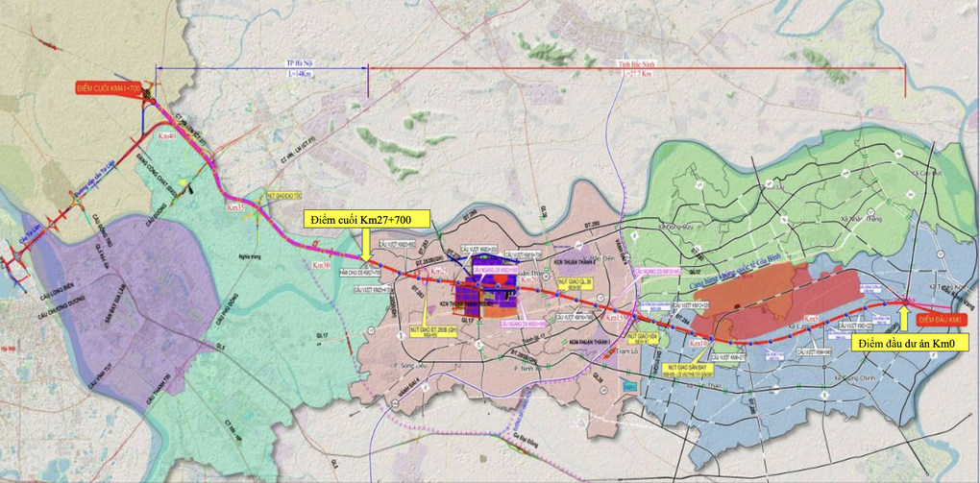Click the yellow 'NÚT GIAO CAO TỐC' label

click(x=283, y=196)
